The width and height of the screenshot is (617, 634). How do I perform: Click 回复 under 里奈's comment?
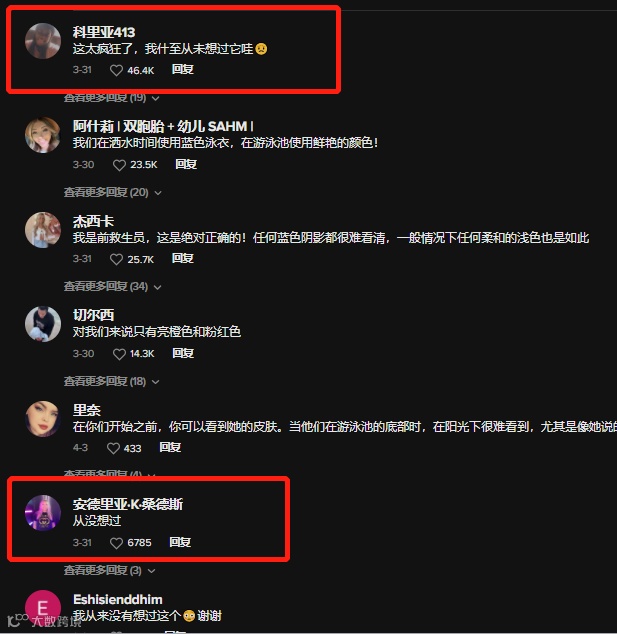tap(170, 447)
